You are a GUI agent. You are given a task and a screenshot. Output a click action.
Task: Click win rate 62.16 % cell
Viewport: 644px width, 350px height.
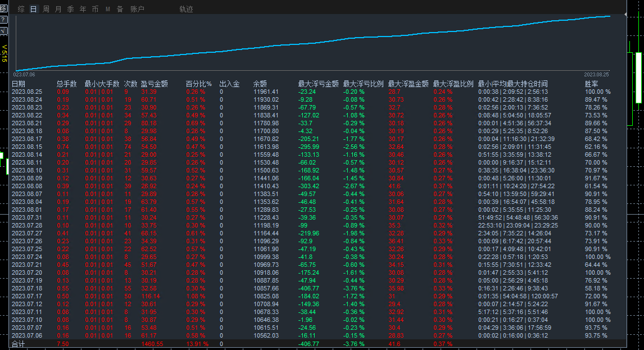tap(596, 147)
